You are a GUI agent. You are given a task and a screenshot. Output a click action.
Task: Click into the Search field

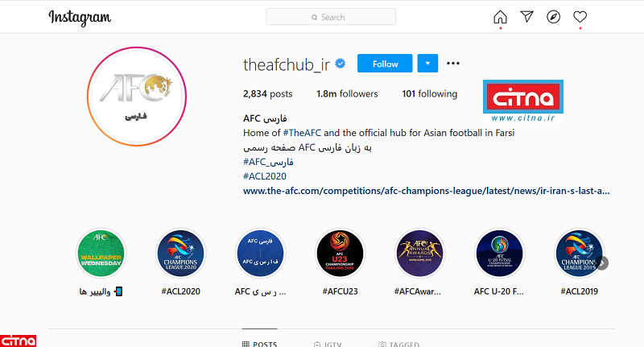pyautogui.click(x=331, y=17)
